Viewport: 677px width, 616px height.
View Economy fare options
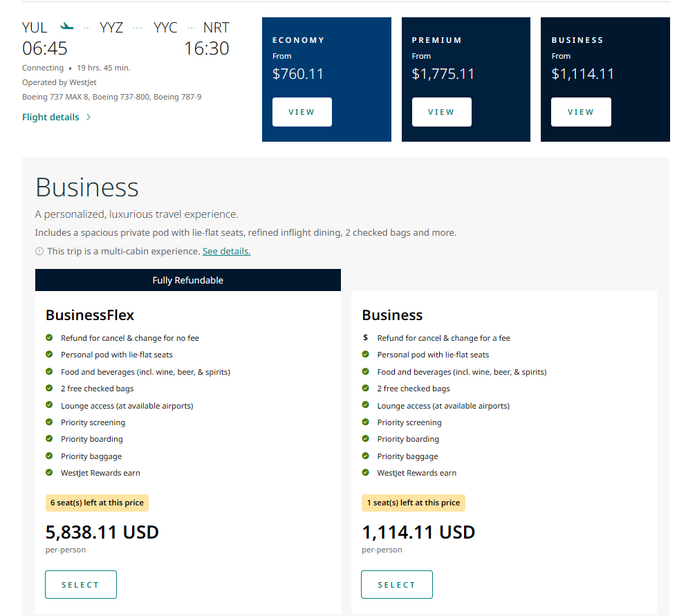pos(302,112)
